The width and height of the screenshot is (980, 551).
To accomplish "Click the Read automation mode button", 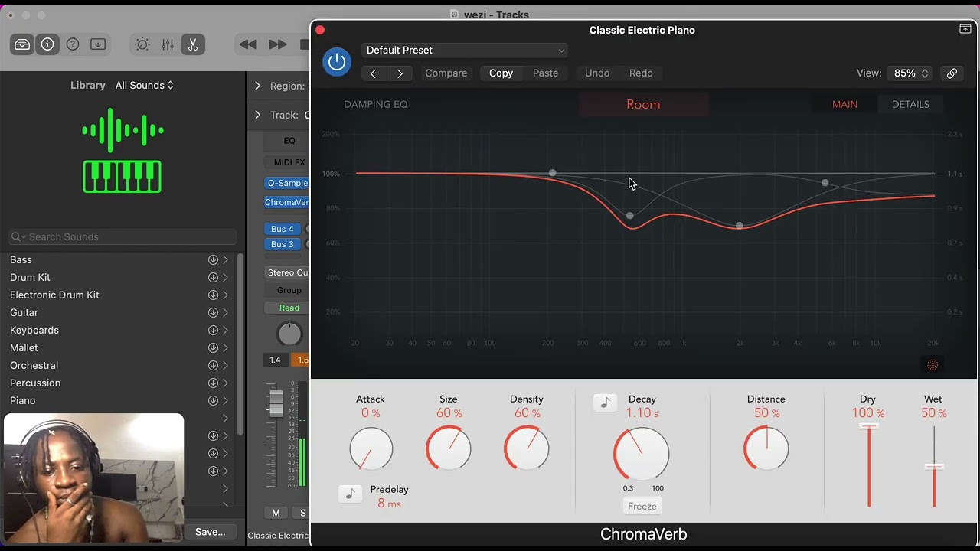I will point(288,308).
